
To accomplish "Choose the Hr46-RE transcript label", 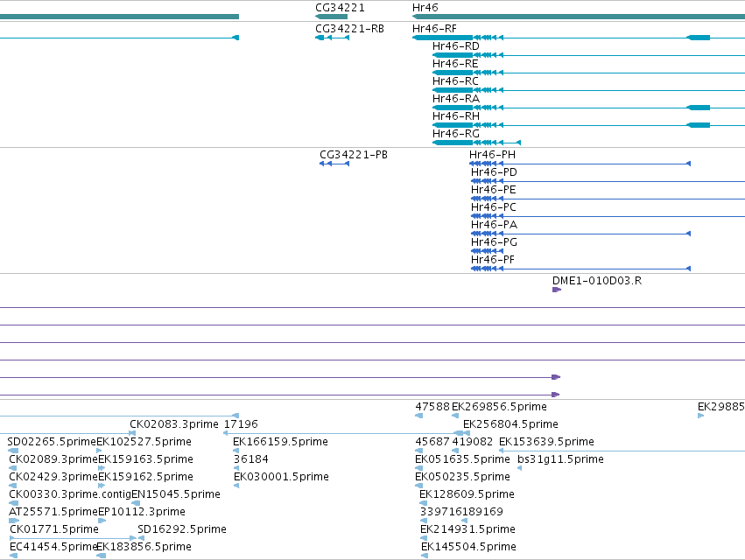I will click(455, 64).
